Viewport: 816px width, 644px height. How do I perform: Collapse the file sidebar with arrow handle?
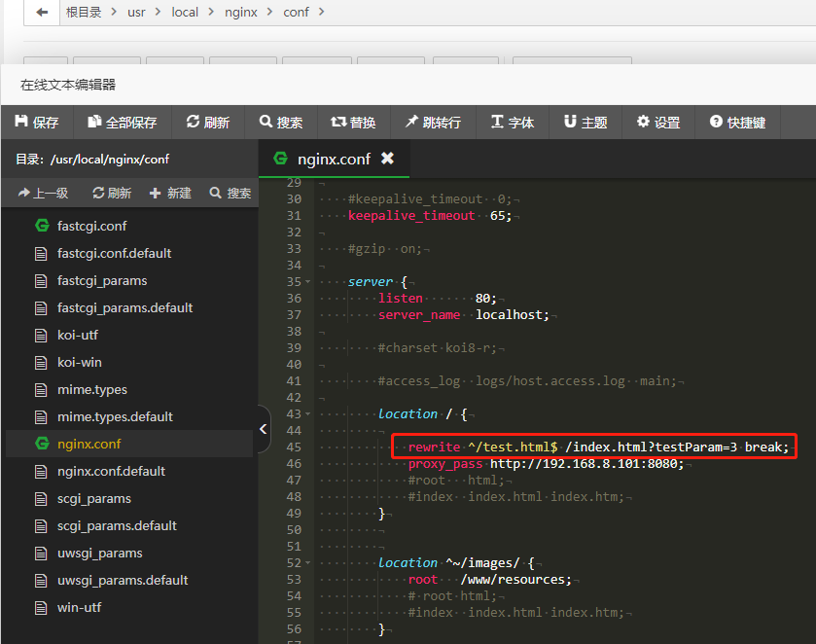[x=264, y=429]
